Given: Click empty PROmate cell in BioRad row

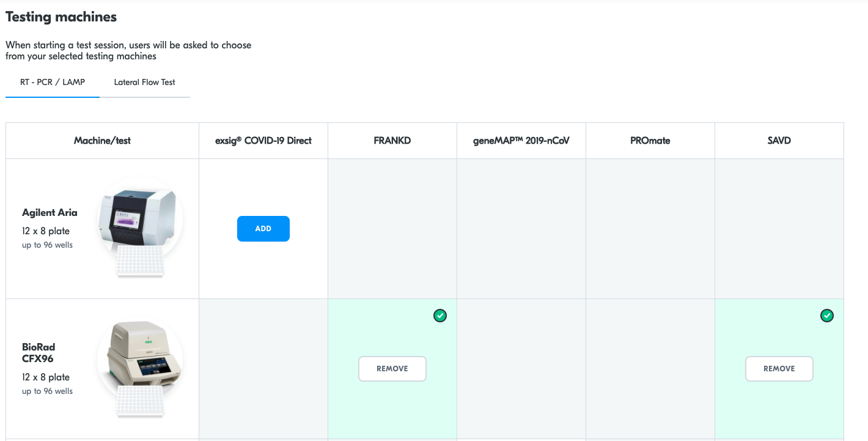Looking at the screenshot, I should coord(650,369).
